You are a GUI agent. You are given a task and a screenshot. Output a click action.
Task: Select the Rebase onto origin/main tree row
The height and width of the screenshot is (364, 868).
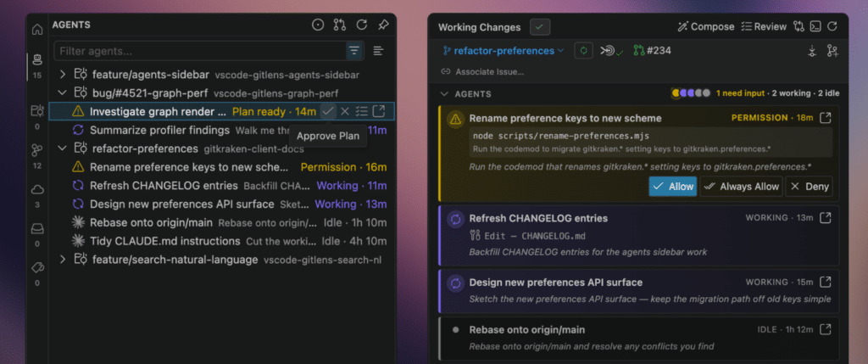click(x=221, y=222)
